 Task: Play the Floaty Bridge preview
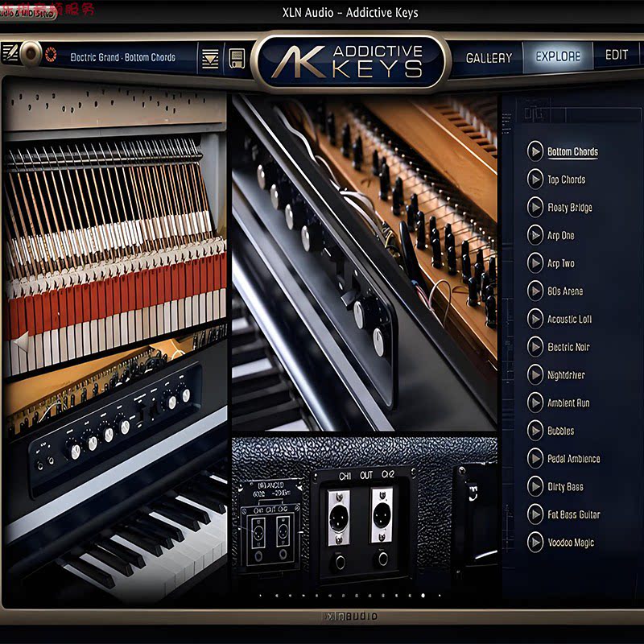pyautogui.click(x=535, y=207)
